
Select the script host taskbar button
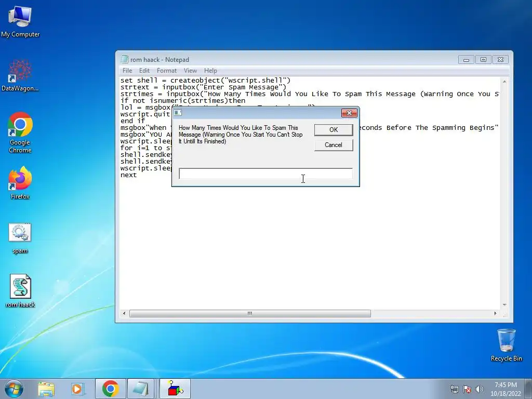[175, 389]
